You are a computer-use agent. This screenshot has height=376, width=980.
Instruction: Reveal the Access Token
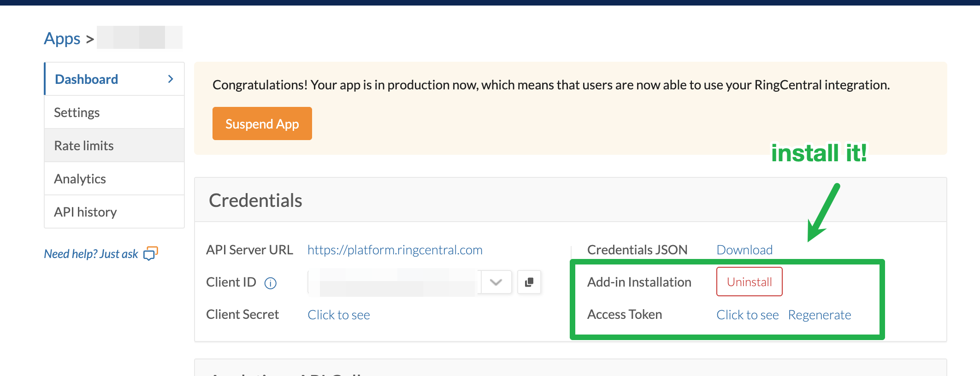(x=747, y=315)
